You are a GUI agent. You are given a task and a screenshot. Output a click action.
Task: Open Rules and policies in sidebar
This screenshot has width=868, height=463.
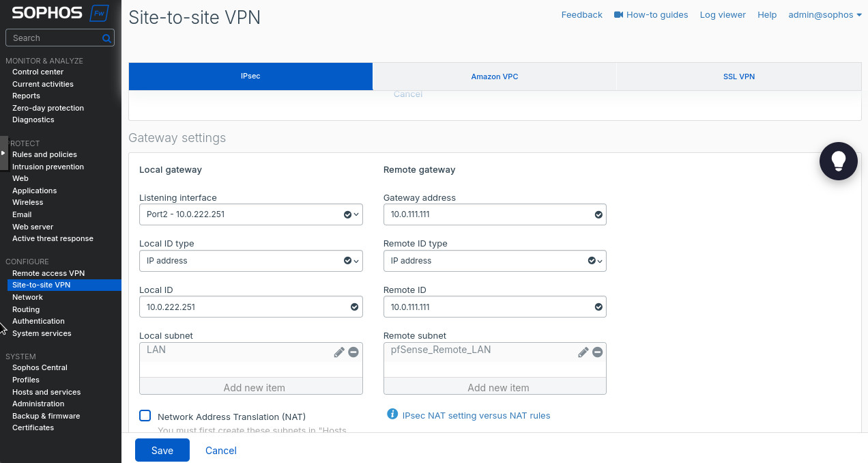(x=44, y=154)
